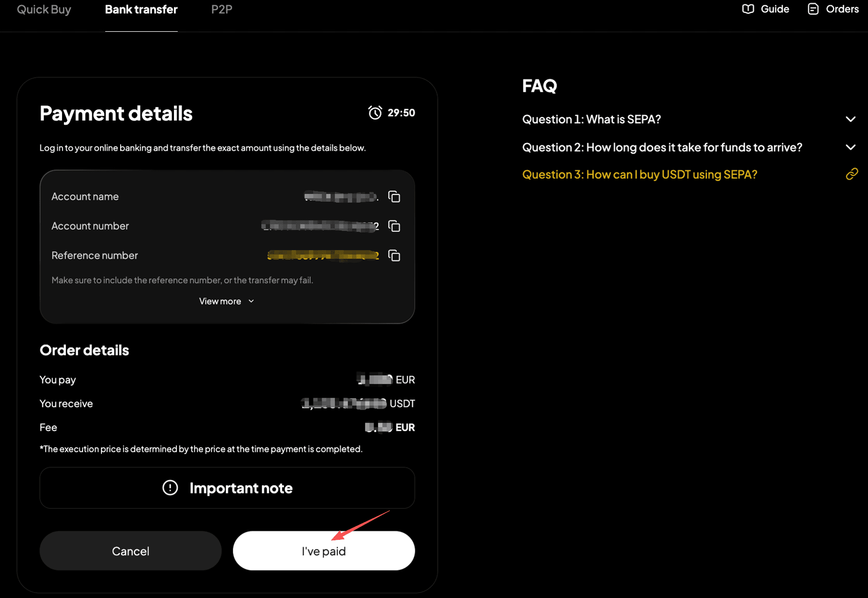The width and height of the screenshot is (868, 598).
Task: Copy the account number
Action: point(394,226)
